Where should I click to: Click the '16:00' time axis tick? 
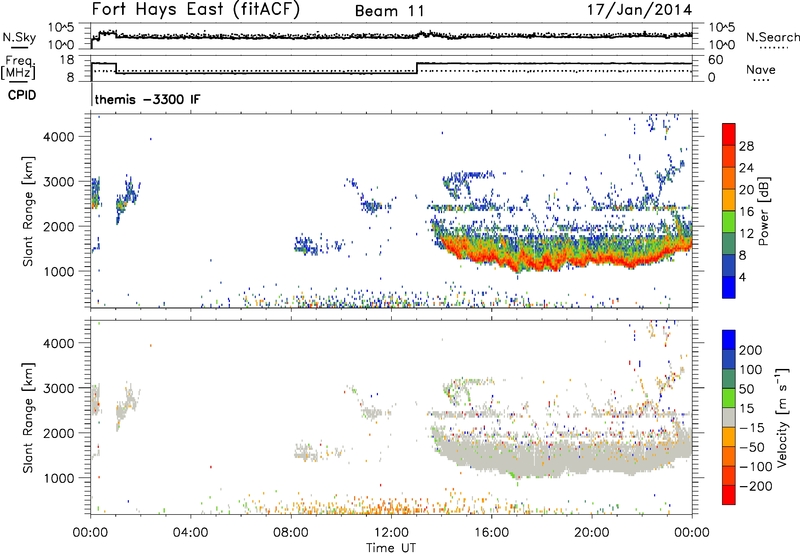[x=491, y=533]
